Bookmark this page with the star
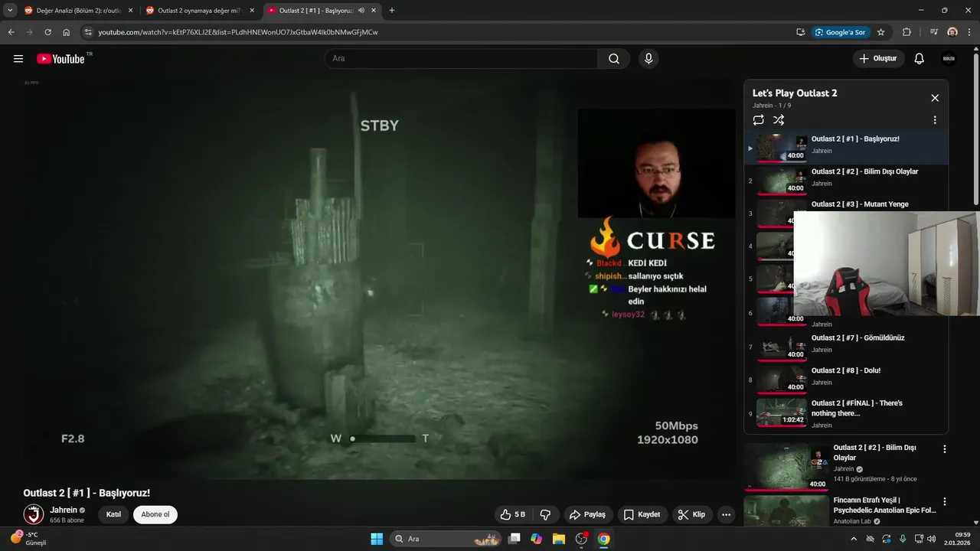 tap(881, 32)
